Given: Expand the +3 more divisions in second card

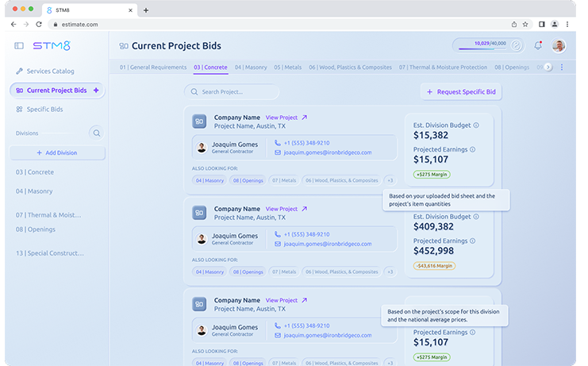Looking at the screenshot, I should coord(389,272).
